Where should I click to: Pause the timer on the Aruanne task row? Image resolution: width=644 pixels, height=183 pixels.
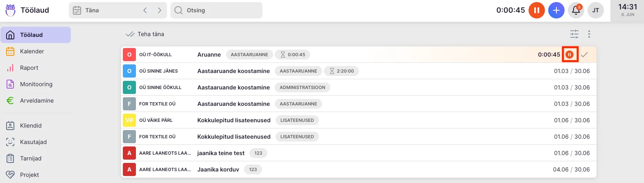(569, 55)
